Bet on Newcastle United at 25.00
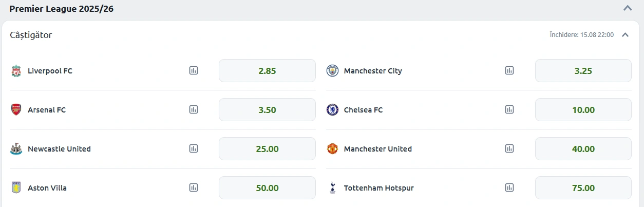 click(267, 149)
